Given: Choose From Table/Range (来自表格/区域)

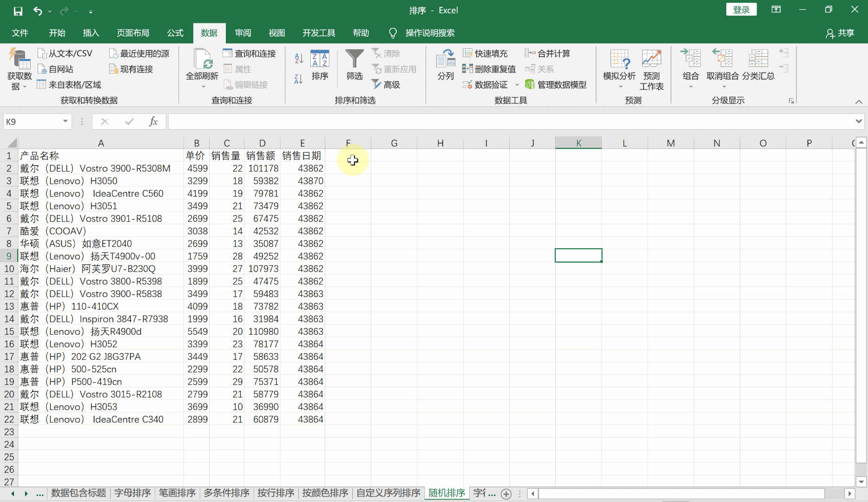Looking at the screenshot, I should pos(69,85).
